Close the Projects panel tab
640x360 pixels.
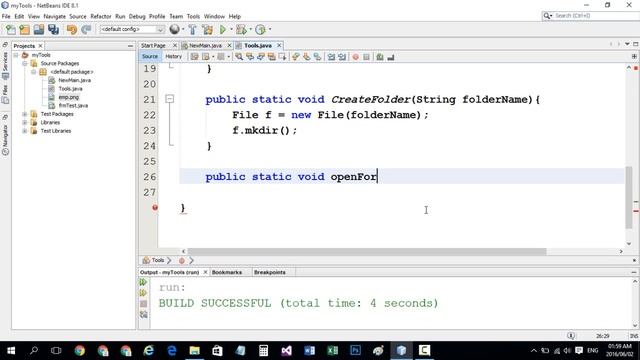40,46
